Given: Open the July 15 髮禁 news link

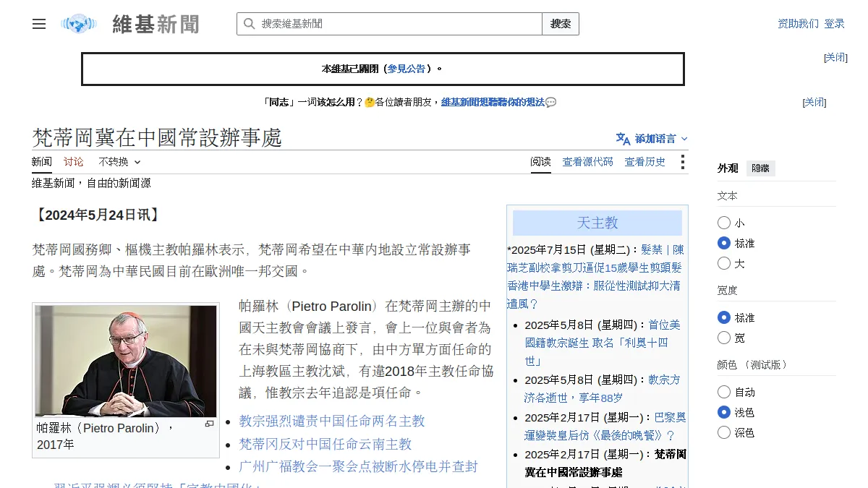Looking at the screenshot, I should point(595,276).
